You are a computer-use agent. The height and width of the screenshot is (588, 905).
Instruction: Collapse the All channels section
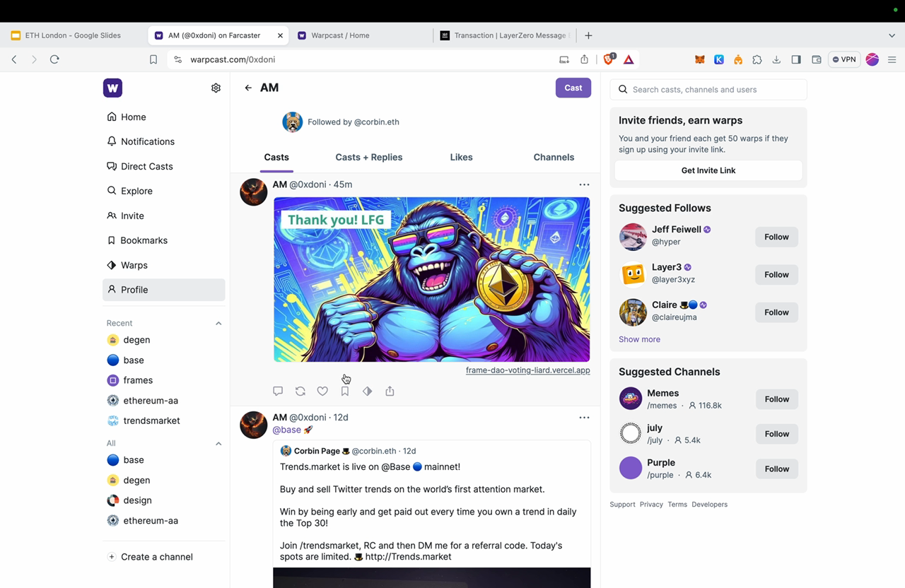click(x=218, y=444)
